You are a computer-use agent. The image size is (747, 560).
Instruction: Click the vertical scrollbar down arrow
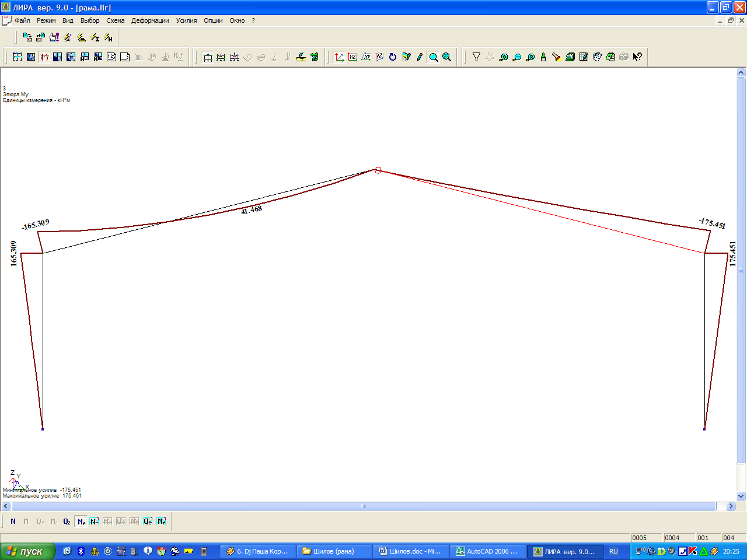[741, 496]
